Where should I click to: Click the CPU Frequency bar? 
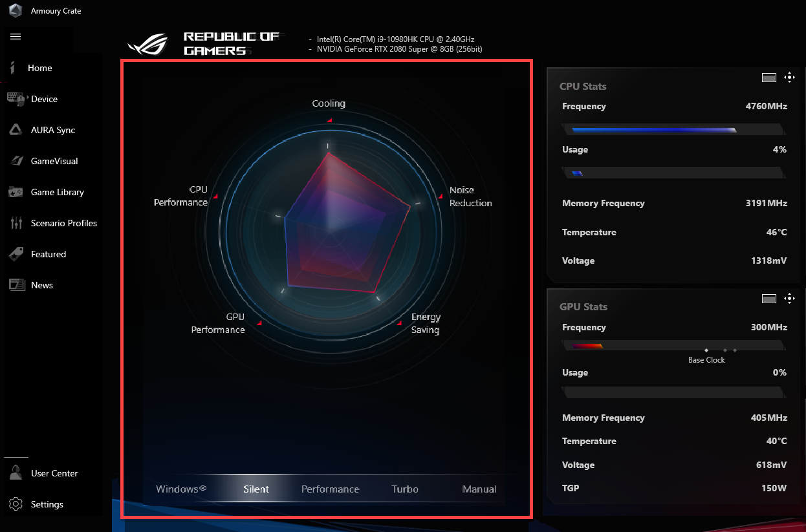tap(675, 130)
